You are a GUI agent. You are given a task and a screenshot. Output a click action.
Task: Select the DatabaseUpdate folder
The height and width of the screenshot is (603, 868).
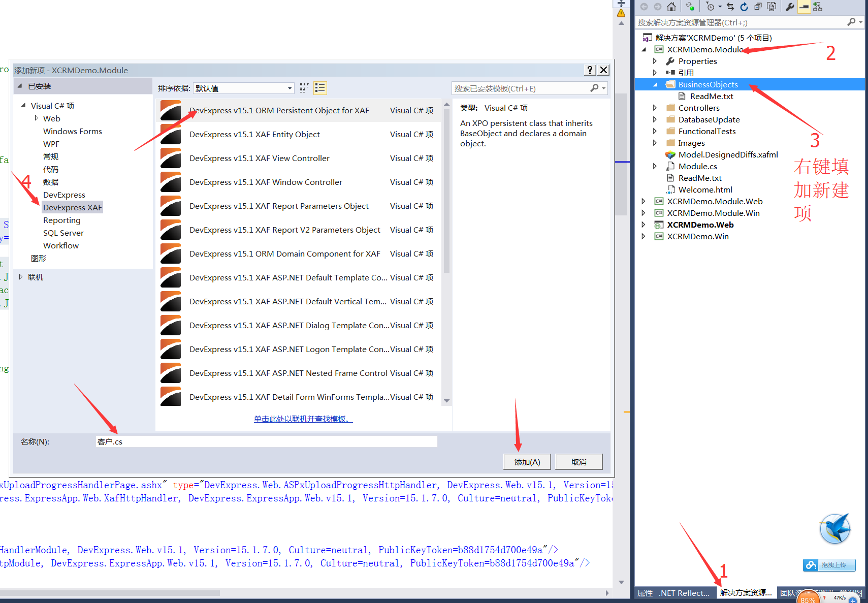tap(709, 119)
